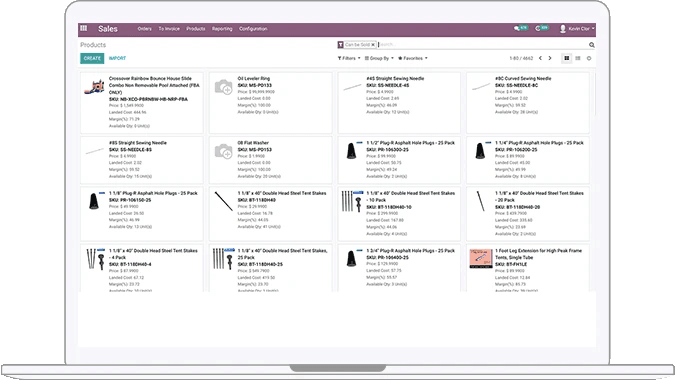
Task: Switch to activity view
Action: 589,58
